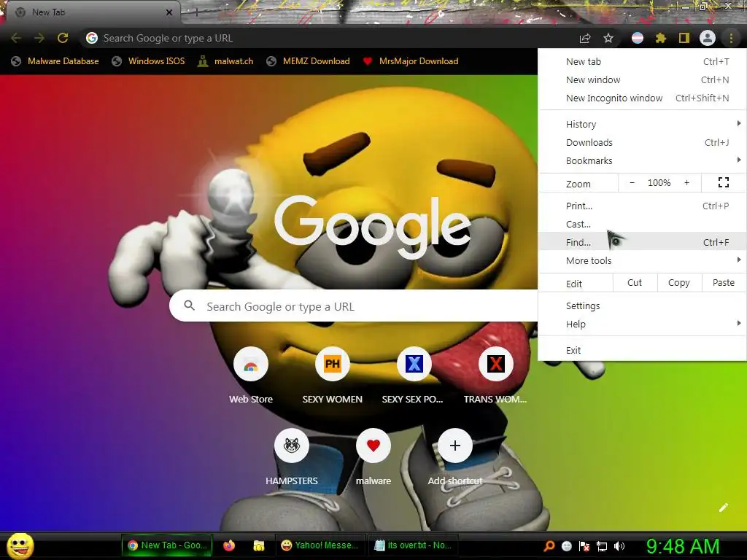Image resolution: width=747 pixels, height=560 pixels.
Task: Click the share page icon in address bar
Action: [585, 38]
